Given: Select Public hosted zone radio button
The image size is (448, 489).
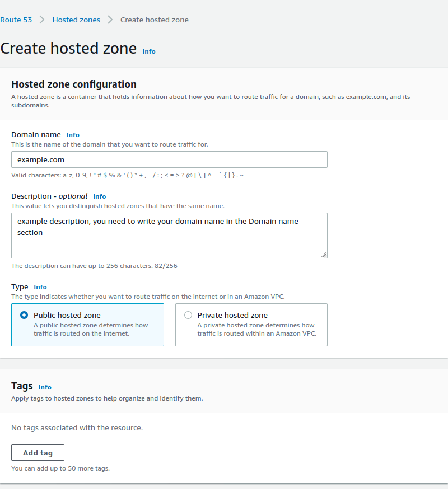Looking at the screenshot, I should coord(24,315).
